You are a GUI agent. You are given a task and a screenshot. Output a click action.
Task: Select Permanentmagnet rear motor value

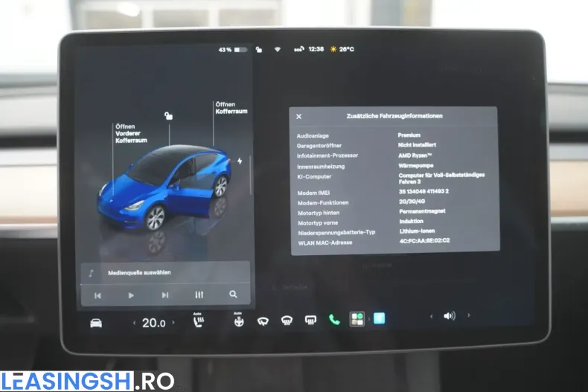click(x=422, y=211)
